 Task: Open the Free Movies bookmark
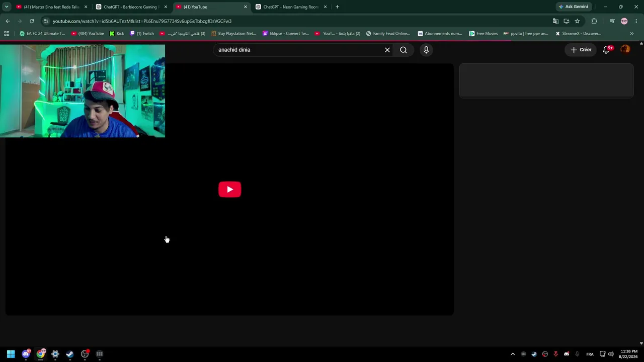[484, 34]
